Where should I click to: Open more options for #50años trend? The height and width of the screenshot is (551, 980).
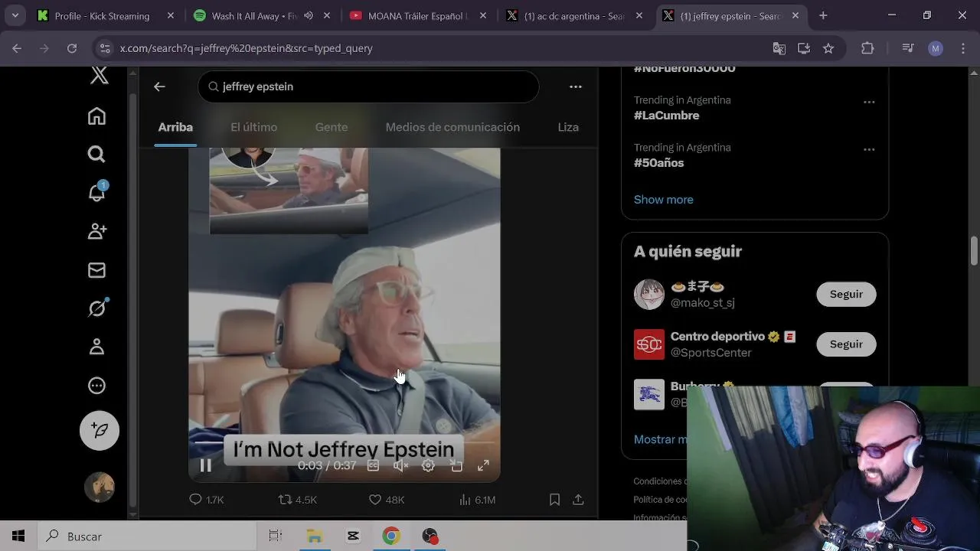tap(869, 149)
